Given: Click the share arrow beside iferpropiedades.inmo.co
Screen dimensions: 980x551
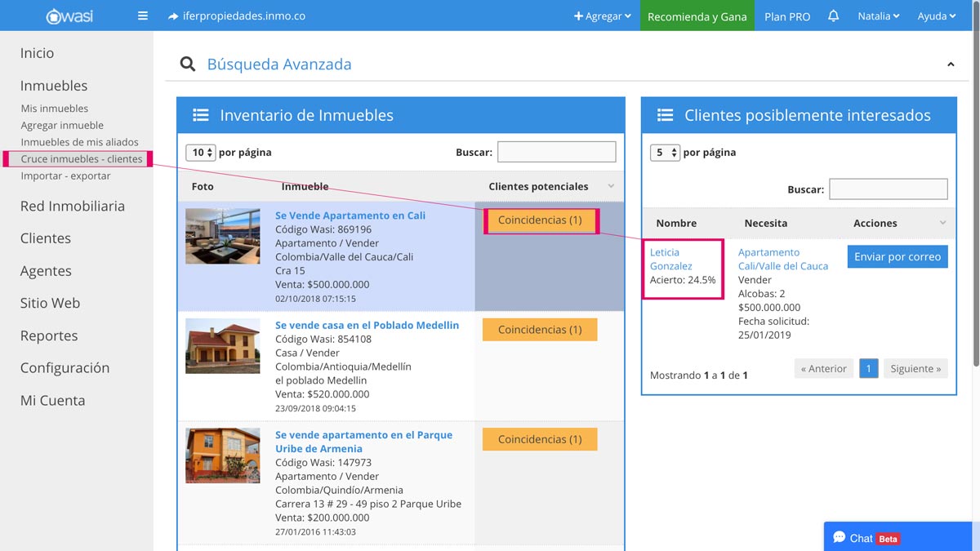Looking at the screenshot, I should (x=172, y=16).
